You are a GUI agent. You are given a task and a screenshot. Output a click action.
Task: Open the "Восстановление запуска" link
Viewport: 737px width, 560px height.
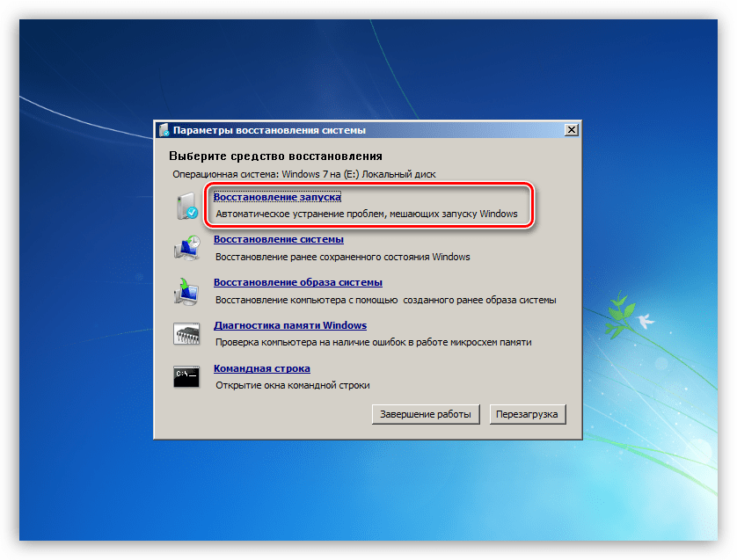pos(277,198)
